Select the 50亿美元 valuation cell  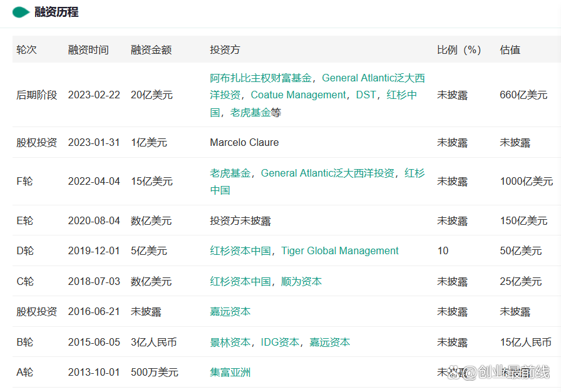pyautogui.click(x=520, y=250)
